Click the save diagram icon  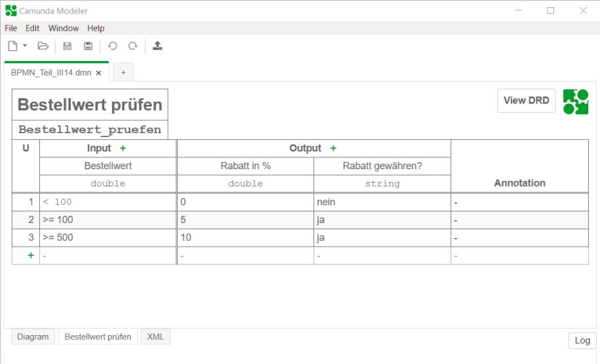point(68,46)
